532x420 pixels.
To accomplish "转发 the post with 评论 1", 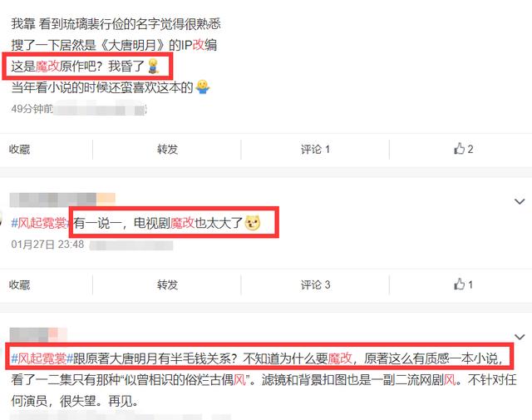I will tap(167, 149).
